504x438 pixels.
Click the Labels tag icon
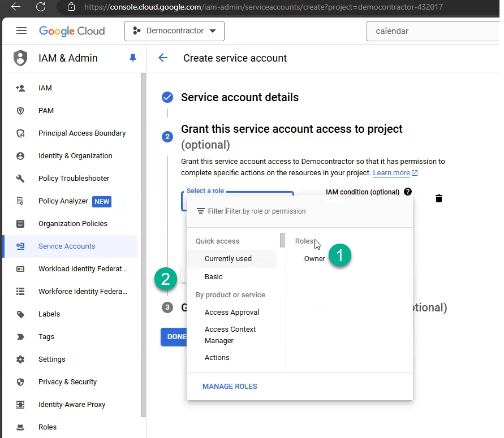click(20, 314)
